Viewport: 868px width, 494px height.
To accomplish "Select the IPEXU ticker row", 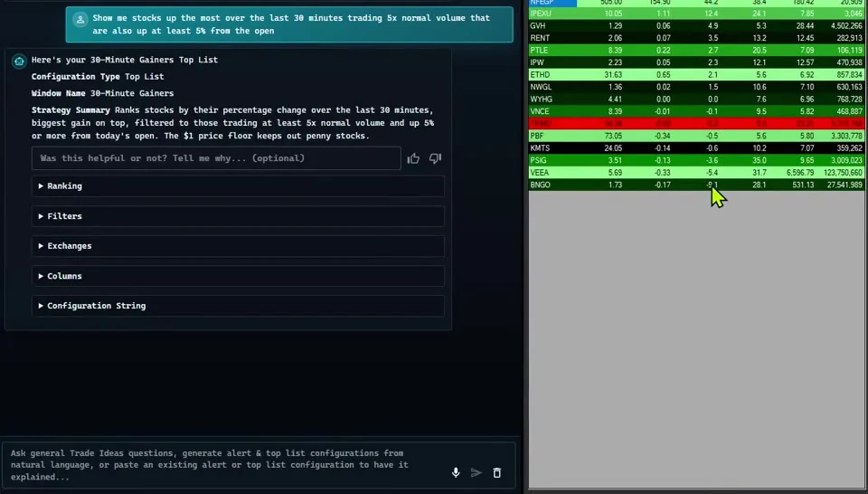I will tap(696, 14).
